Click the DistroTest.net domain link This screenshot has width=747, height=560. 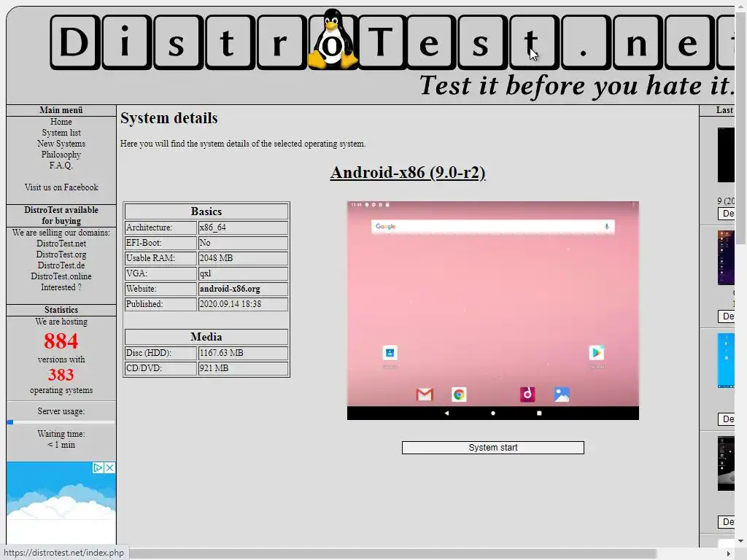coord(61,244)
